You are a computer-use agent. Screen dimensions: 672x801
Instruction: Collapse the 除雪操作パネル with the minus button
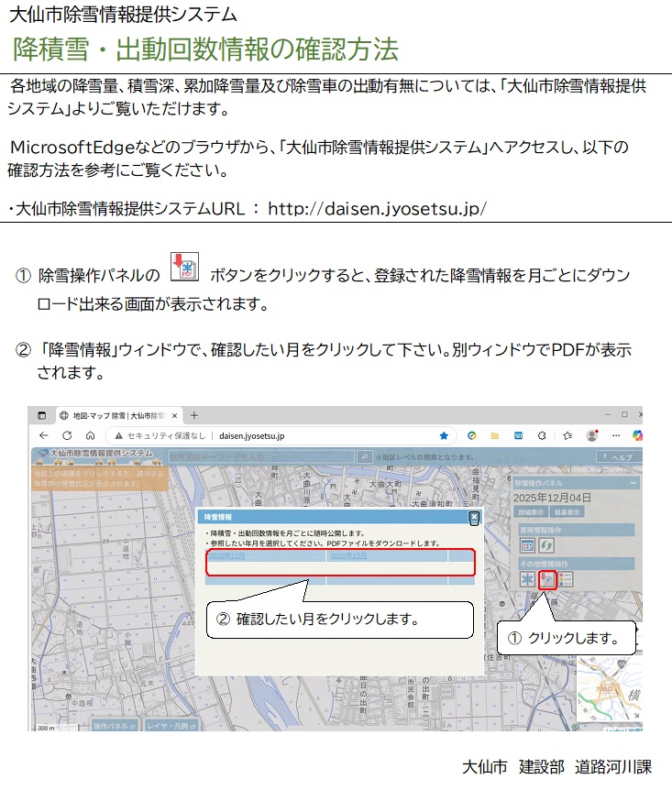click(633, 483)
